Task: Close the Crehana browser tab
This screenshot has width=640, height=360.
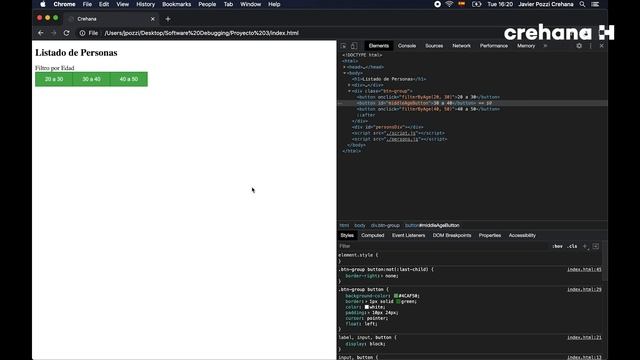Action: click(153, 19)
